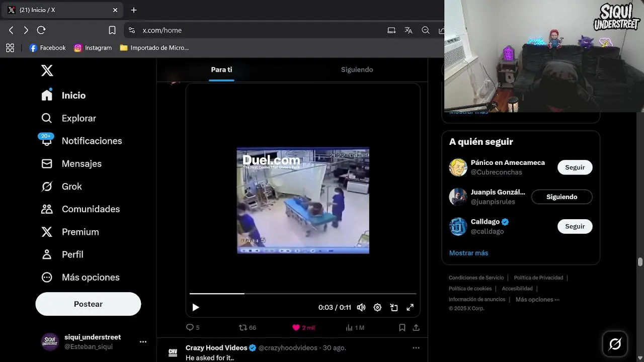
Task: Click the zoom magnifier icon in address bar
Action: [426, 30]
